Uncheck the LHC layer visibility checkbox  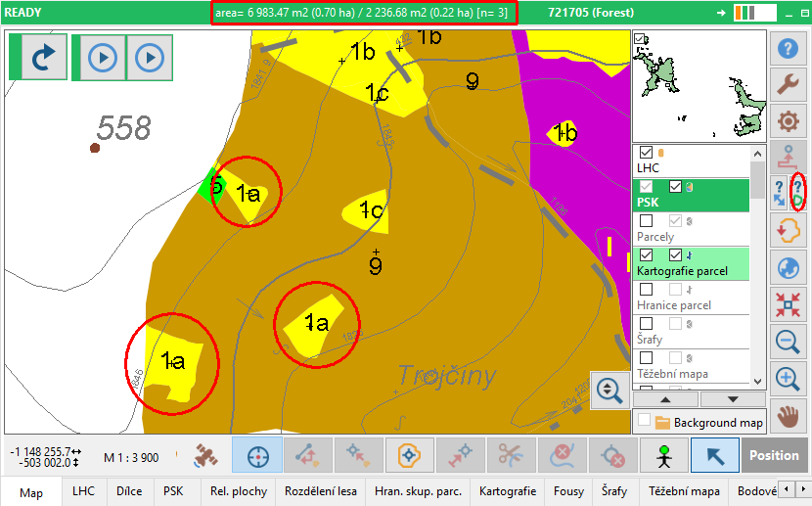(646, 153)
